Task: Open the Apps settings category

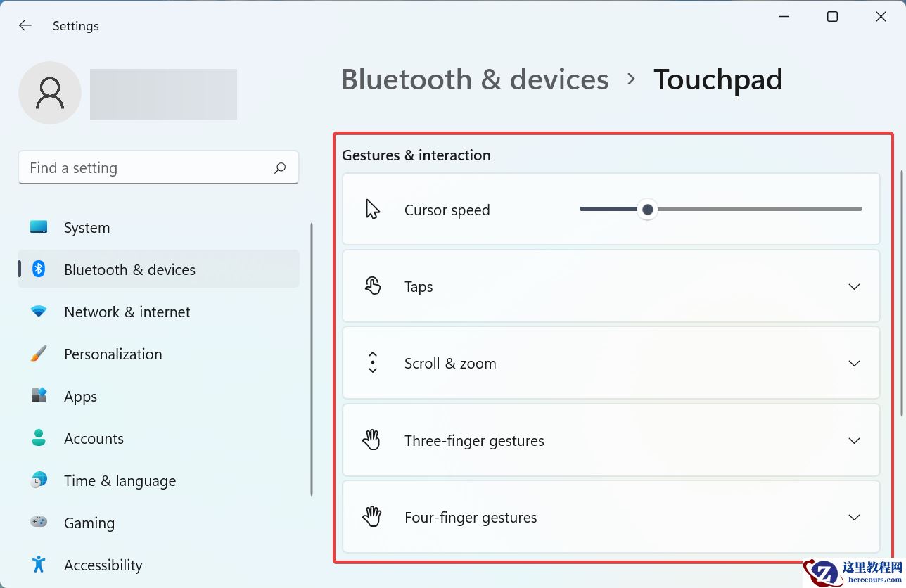Action: [x=80, y=397]
